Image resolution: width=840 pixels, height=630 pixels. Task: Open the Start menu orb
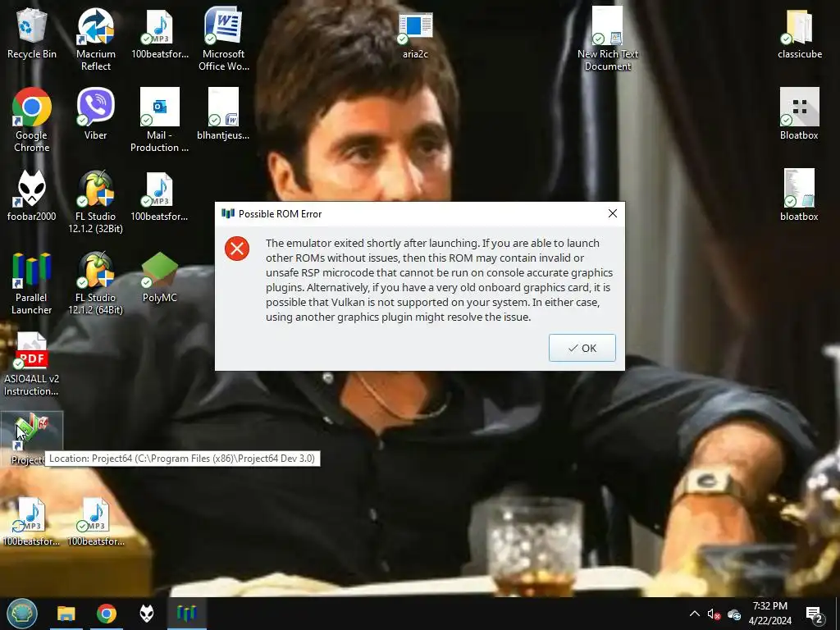click(x=22, y=614)
